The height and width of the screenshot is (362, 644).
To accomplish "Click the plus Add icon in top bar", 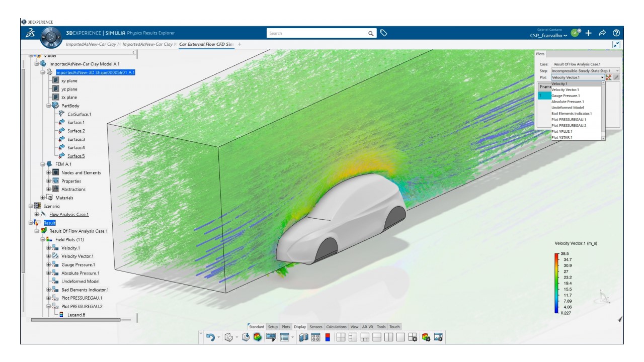I will click(589, 33).
